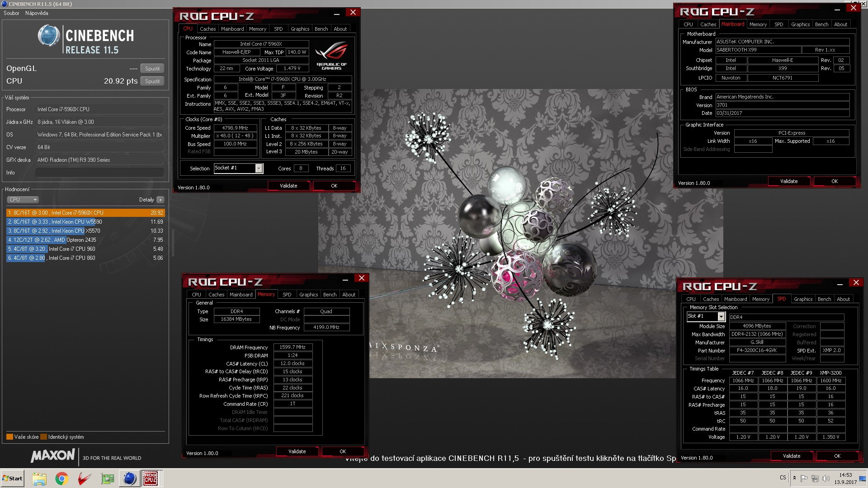This screenshot has height=488, width=868.
Task: Click Validate in the CPU tab window
Action: click(x=288, y=186)
